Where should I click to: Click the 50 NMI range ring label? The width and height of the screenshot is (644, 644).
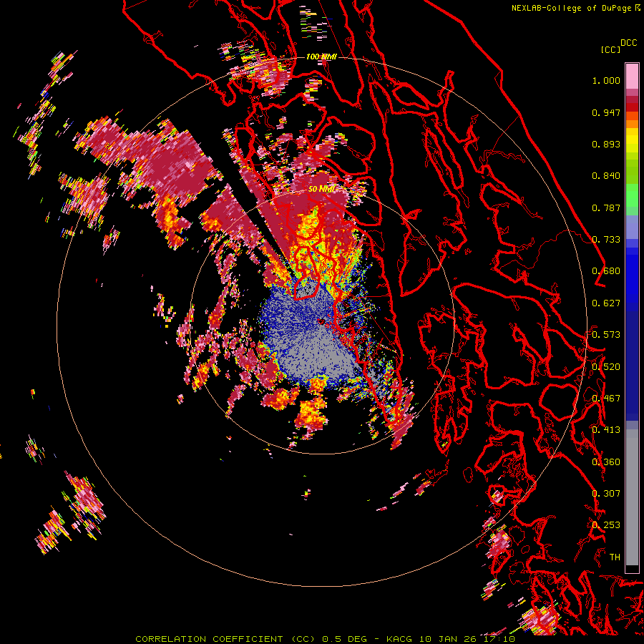(x=321, y=189)
